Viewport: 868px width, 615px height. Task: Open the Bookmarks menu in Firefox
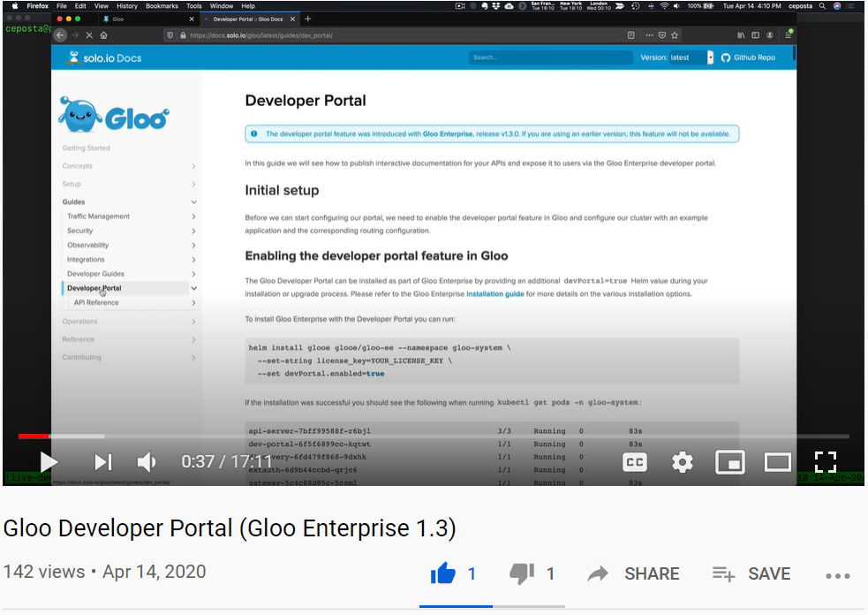click(x=162, y=6)
